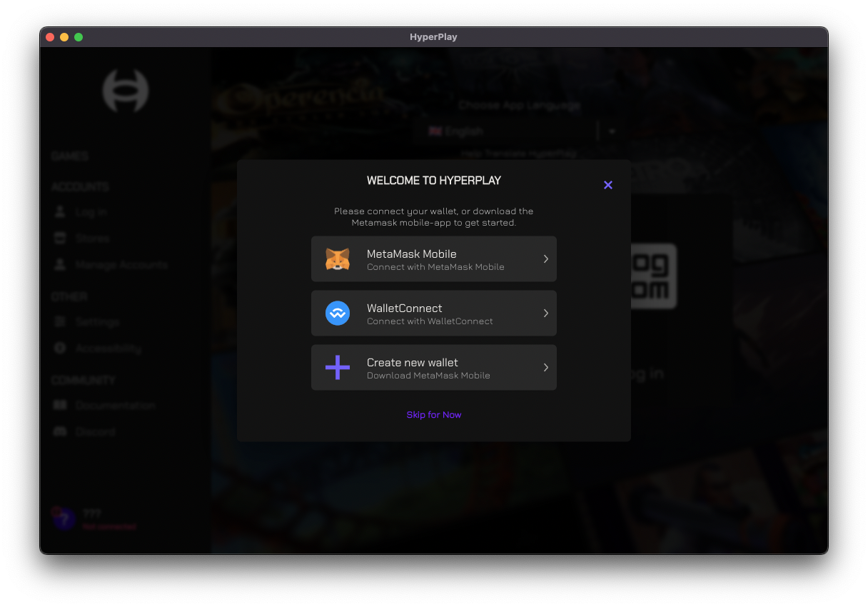Select WalletConnect title text

tap(405, 308)
